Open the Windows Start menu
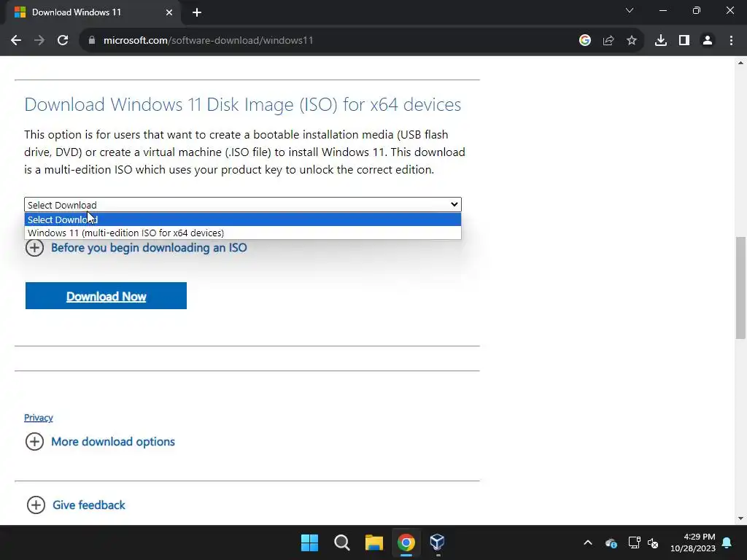The width and height of the screenshot is (747, 560). tap(309, 542)
